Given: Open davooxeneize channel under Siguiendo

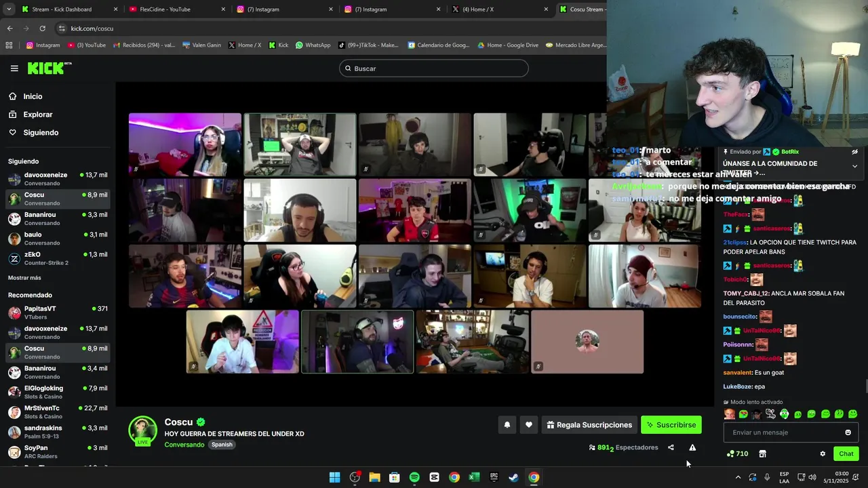Looking at the screenshot, I should click(x=58, y=179).
